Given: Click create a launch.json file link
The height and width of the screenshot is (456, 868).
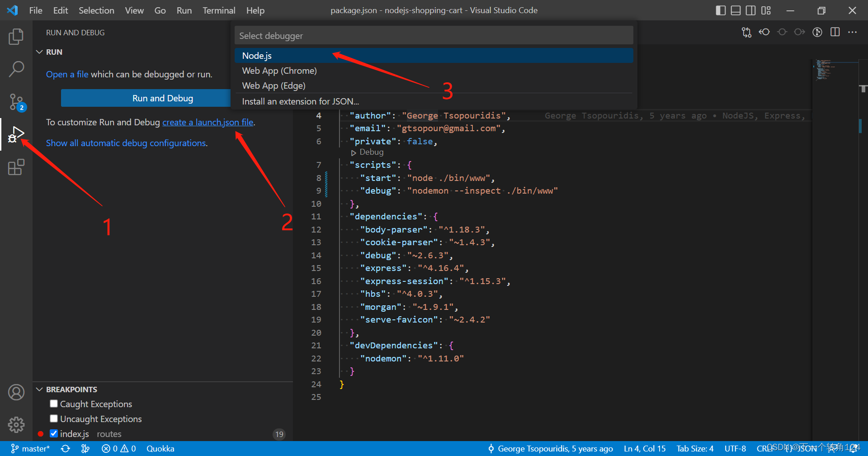Looking at the screenshot, I should click(208, 122).
